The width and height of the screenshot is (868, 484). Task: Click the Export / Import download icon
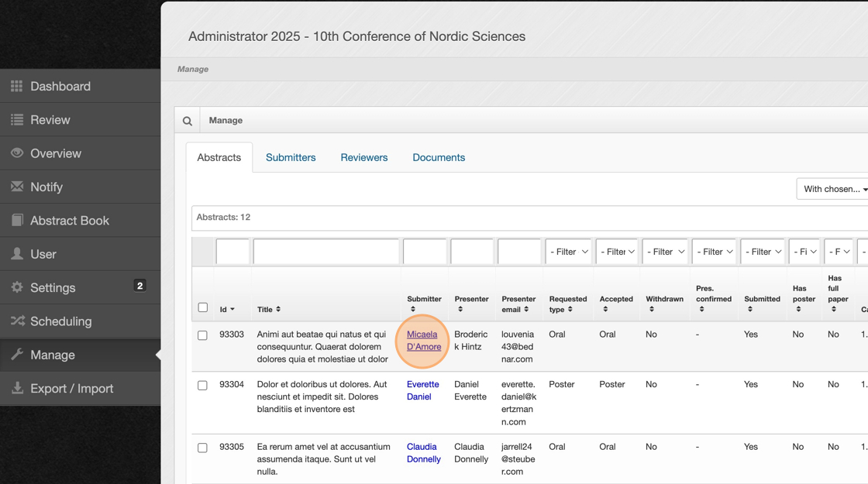tap(17, 388)
